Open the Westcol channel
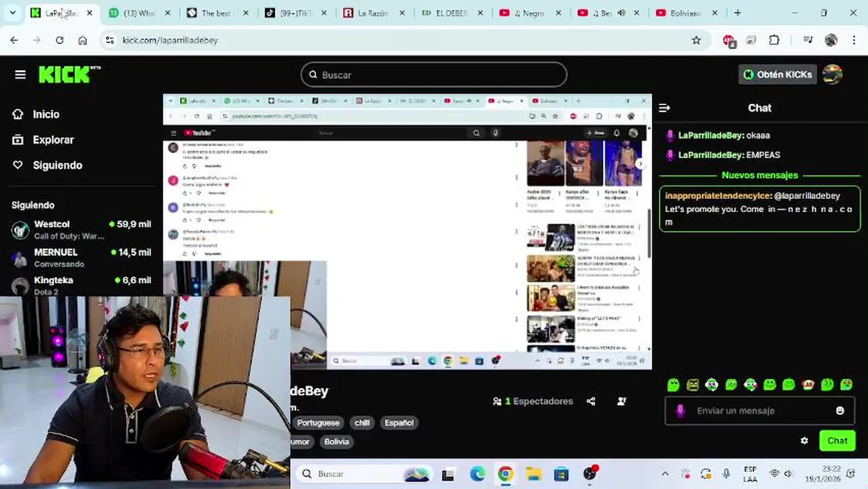 (81, 230)
